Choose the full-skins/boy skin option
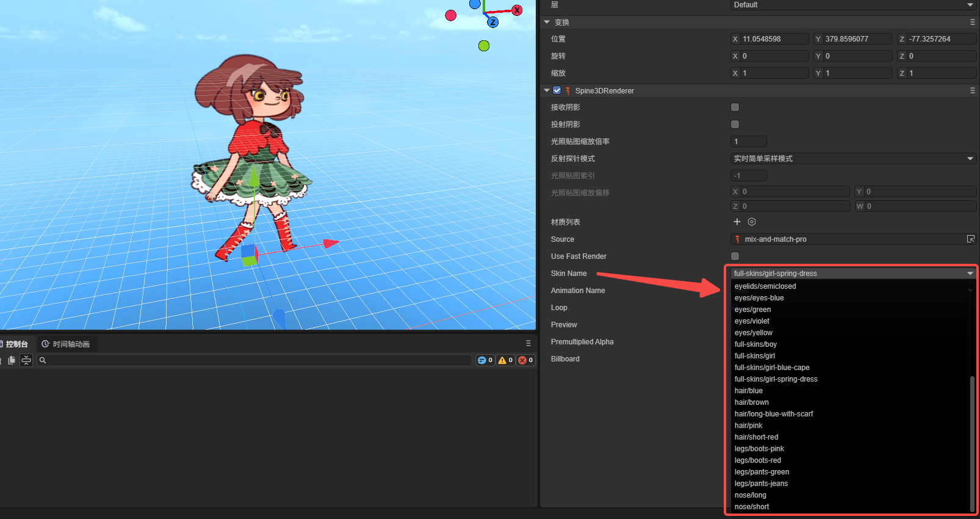 755,344
